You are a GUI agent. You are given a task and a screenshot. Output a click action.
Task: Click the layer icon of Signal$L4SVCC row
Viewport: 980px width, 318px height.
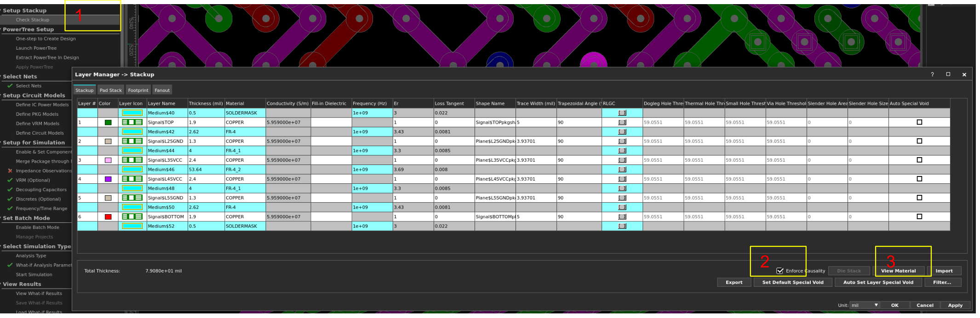click(x=132, y=179)
